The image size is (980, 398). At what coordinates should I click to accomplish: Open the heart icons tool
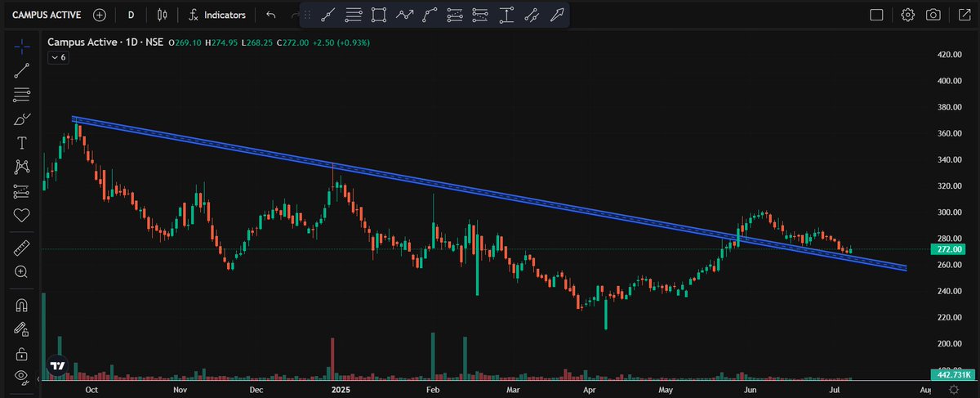[x=22, y=215]
